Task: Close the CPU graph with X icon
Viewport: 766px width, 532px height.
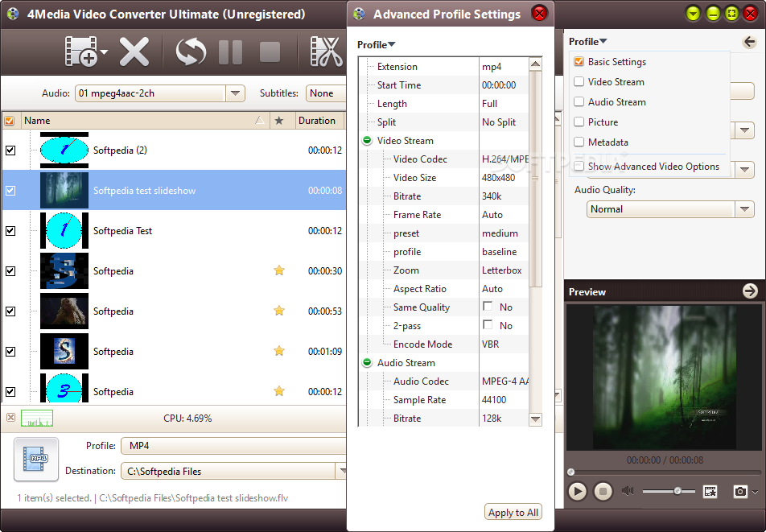Action: coord(10,417)
